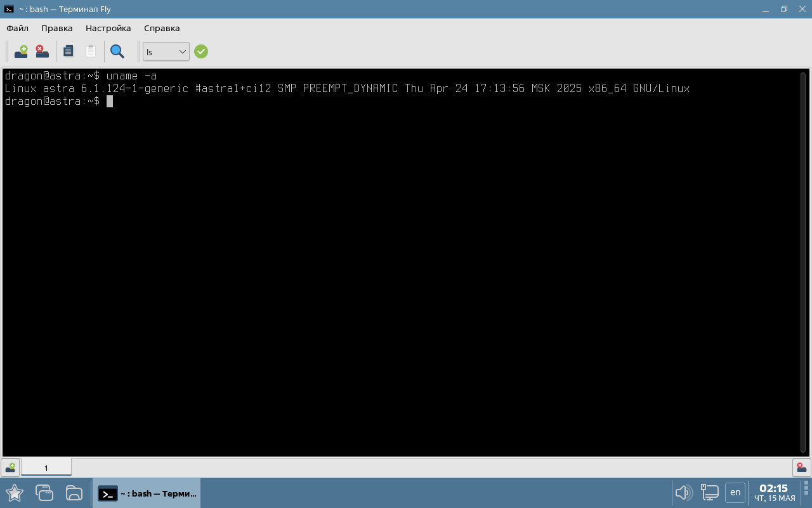812x508 pixels.
Task: Click the volume speaker tray icon
Action: 683,493
